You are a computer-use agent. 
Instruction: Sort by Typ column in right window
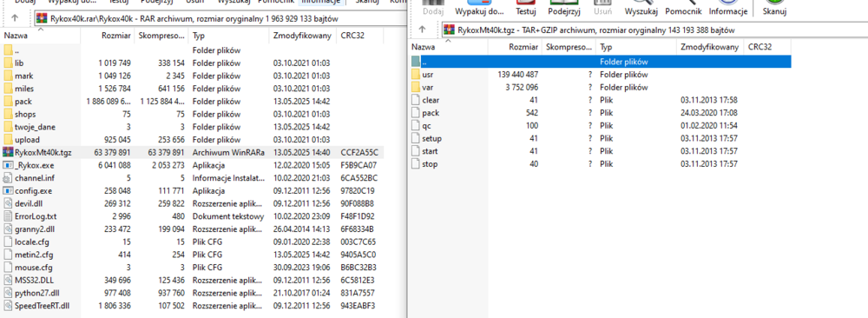pyautogui.click(x=636, y=47)
